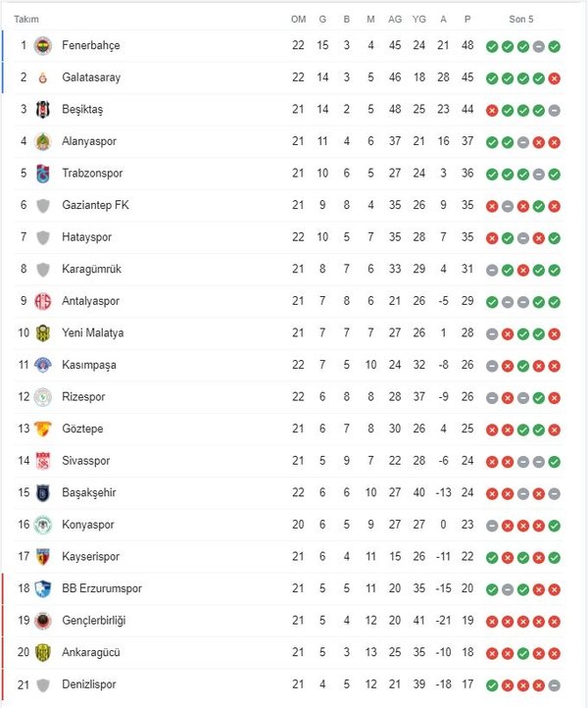Viewport: 588px width, 708px height.
Task: Click the Galatasaray club logo
Action: (x=43, y=77)
